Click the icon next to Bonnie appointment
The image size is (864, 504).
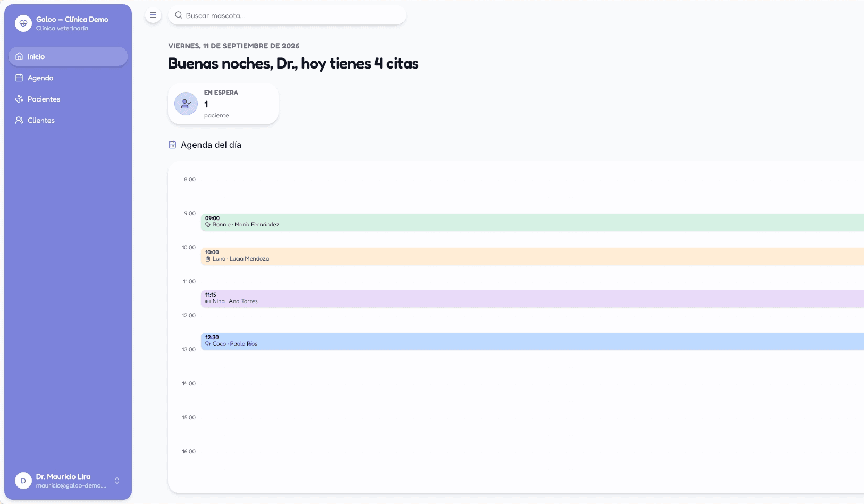pyautogui.click(x=208, y=225)
